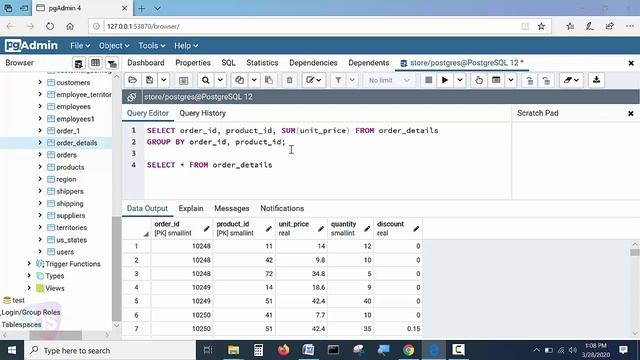This screenshot has width=640, height=360.
Task: Click the Login/Group Roles tree item
Action: click(30, 312)
